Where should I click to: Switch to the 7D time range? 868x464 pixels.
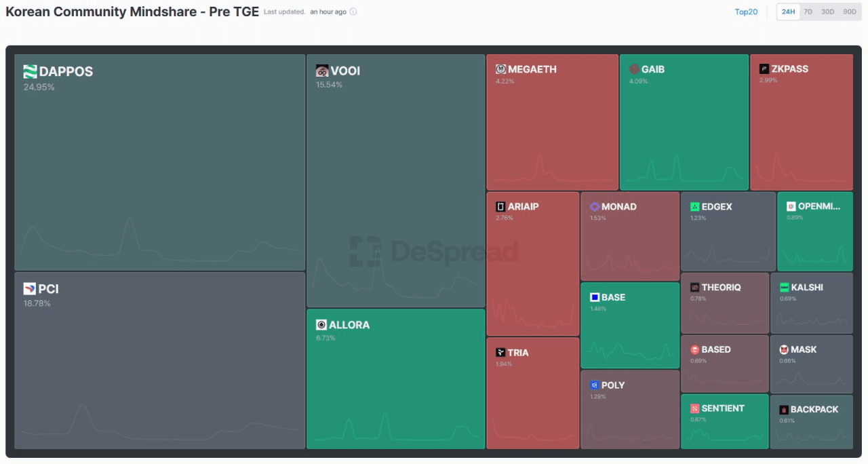pos(808,12)
